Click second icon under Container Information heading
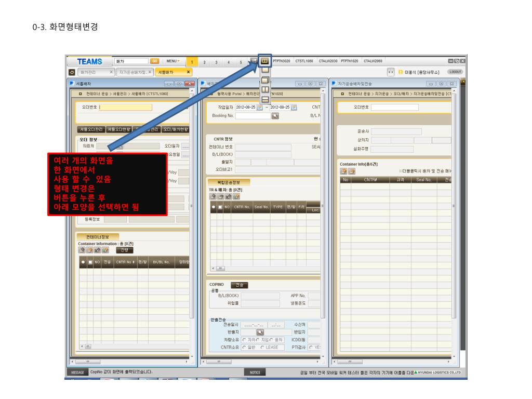Image resolution: width=532 pixels, height=399 pixels. [x=89, y=250]
